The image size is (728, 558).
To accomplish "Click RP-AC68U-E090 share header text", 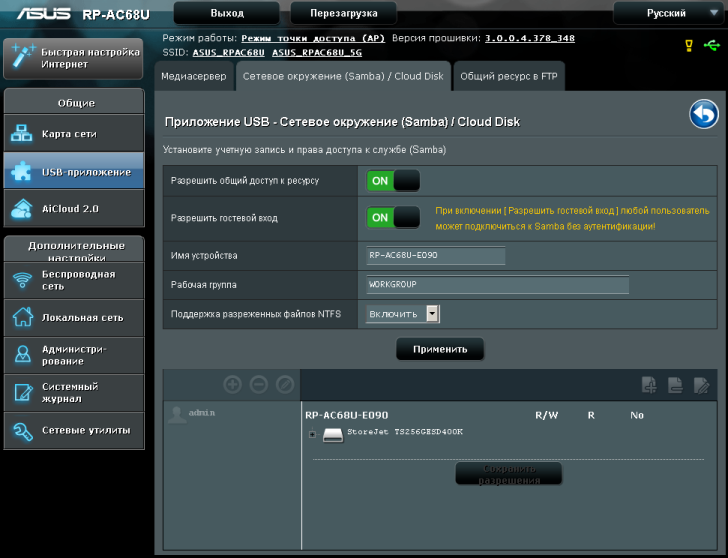I will [346, 415].
